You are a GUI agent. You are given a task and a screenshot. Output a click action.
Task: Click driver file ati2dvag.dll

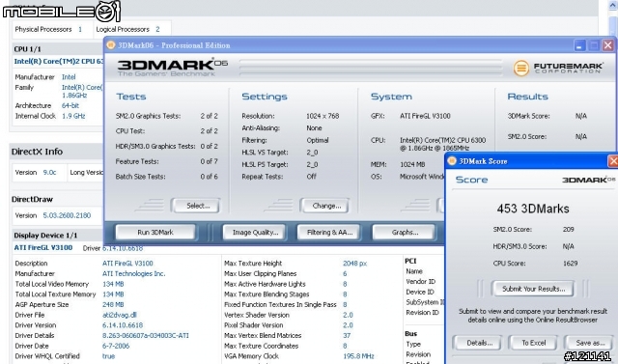(120, 315)
